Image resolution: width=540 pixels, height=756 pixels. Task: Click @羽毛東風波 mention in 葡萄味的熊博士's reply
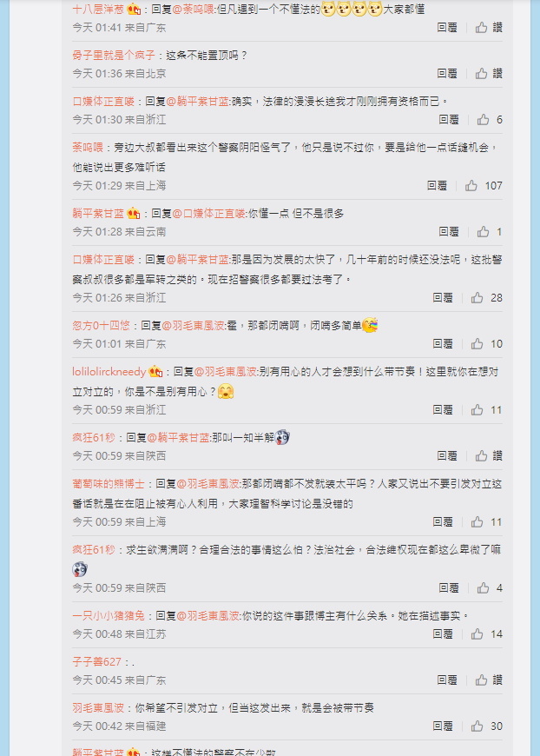pyautogui.click(x=208, y=484)
